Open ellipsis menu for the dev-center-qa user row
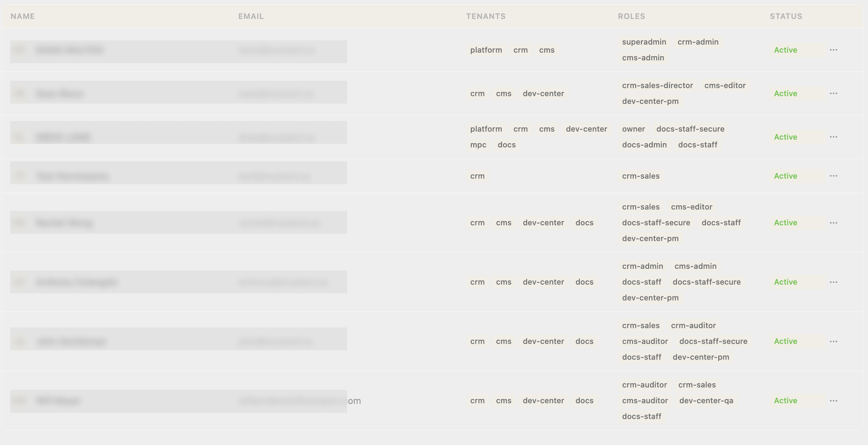This screenshot has height=445, width=868. click(x=833, y=401)
